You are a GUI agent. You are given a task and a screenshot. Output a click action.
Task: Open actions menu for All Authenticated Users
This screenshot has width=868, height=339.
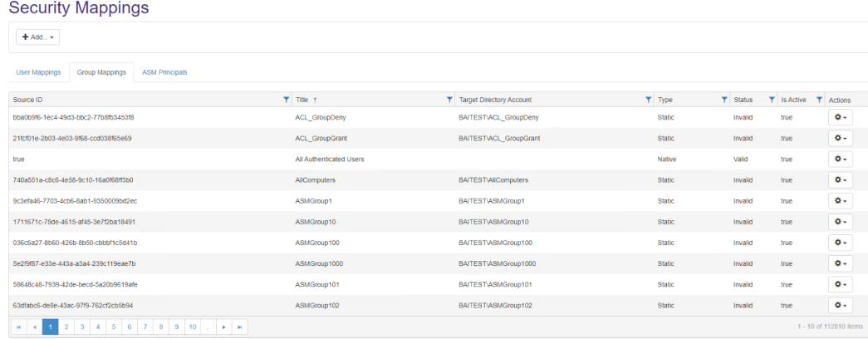[840, 159]
